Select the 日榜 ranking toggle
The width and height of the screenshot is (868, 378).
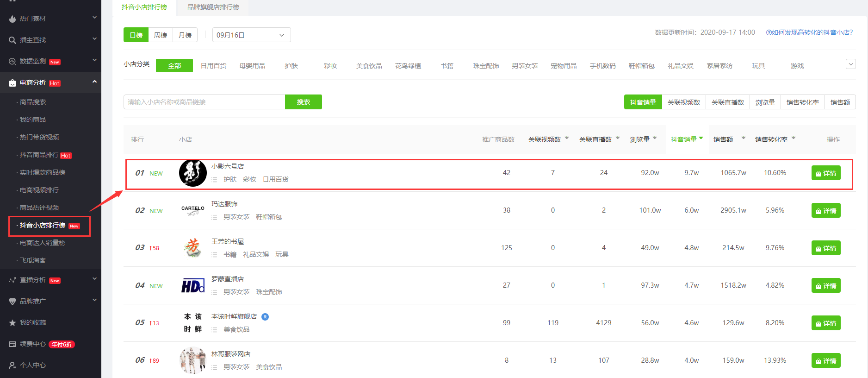coord(136,35)
